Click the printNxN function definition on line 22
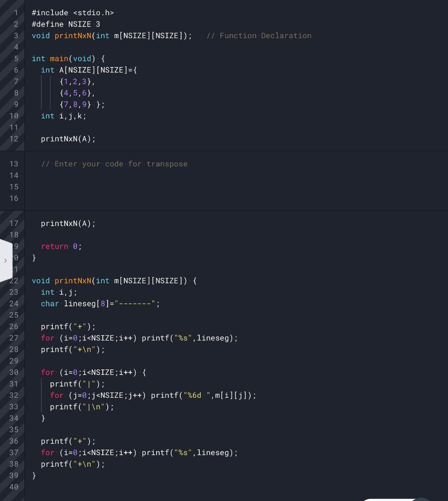448x501 pixels. [x=114, y=281]
